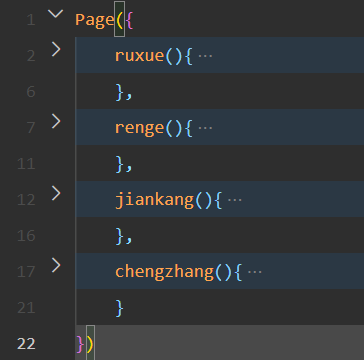Select line number 16 in gutter
Screen dimensions: 364x360
(26, 236)
